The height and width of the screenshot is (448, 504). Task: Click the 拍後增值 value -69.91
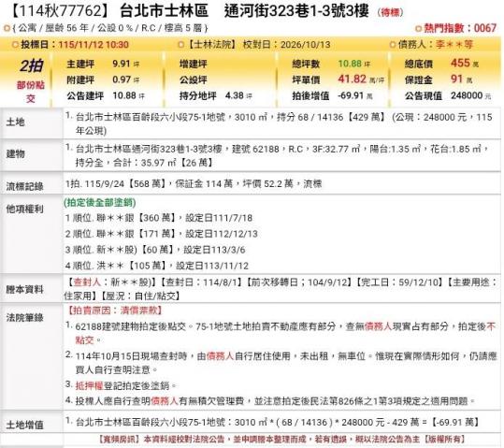coord(351,95)
